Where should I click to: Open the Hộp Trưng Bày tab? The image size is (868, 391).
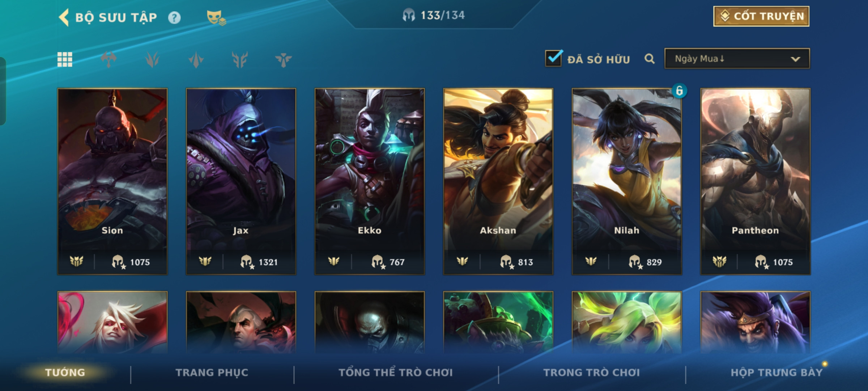[x=776, y=373]
